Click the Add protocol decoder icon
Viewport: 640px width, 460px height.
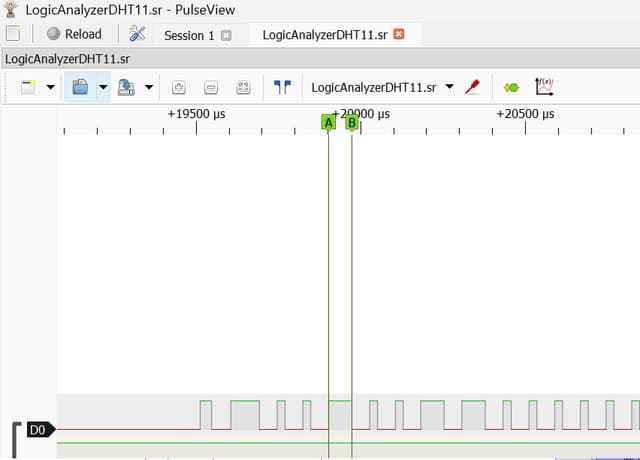tap(511, 87)
